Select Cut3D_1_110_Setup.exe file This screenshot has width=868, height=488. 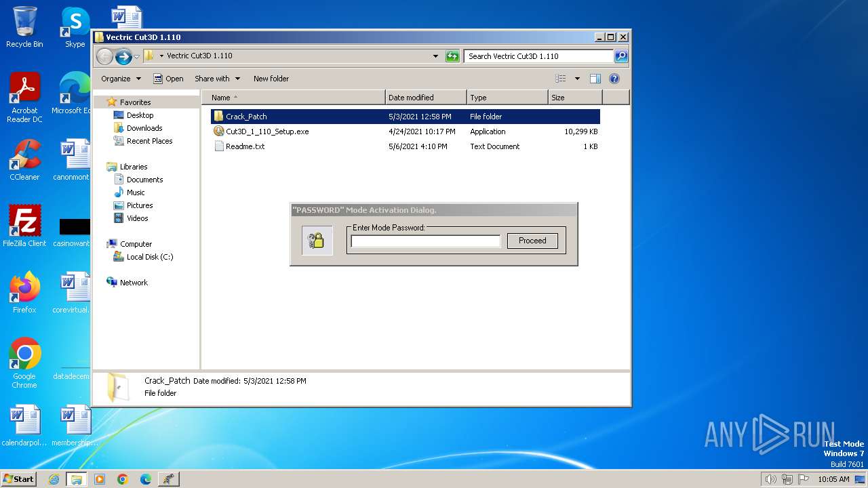(x=406, y=131)
